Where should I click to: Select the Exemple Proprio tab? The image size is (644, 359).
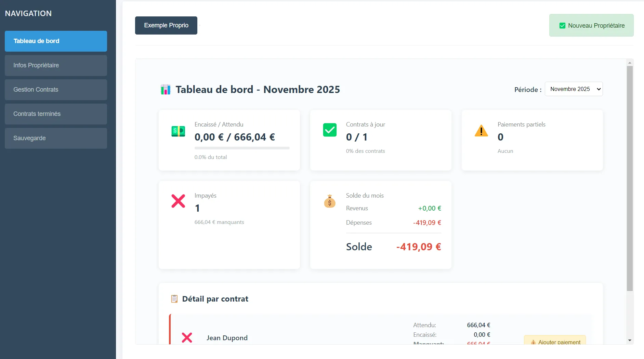166,25
